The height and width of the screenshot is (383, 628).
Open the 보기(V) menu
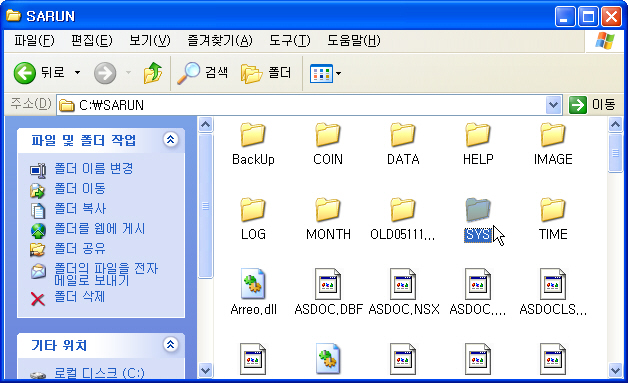point(150,40)
